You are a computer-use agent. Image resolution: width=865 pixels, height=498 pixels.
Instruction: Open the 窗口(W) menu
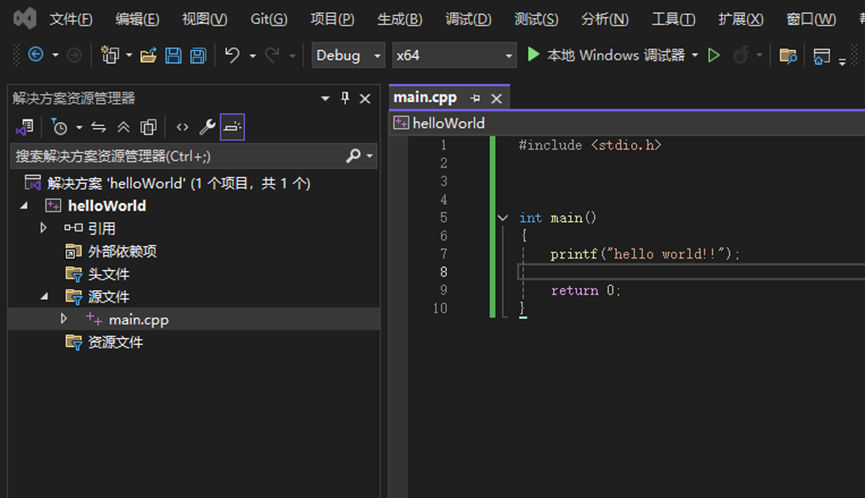[x=811, y=19]
